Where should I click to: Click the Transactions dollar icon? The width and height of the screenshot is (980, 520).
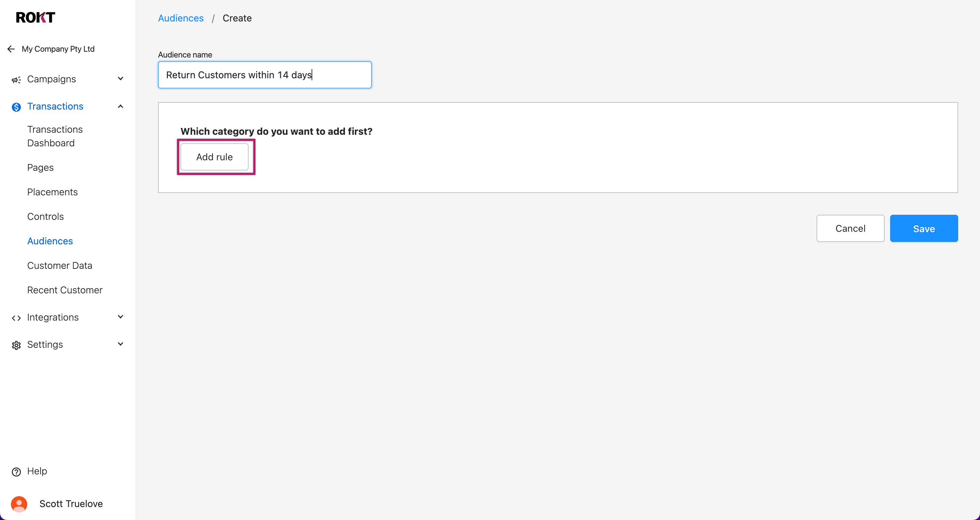pos(16,107)
